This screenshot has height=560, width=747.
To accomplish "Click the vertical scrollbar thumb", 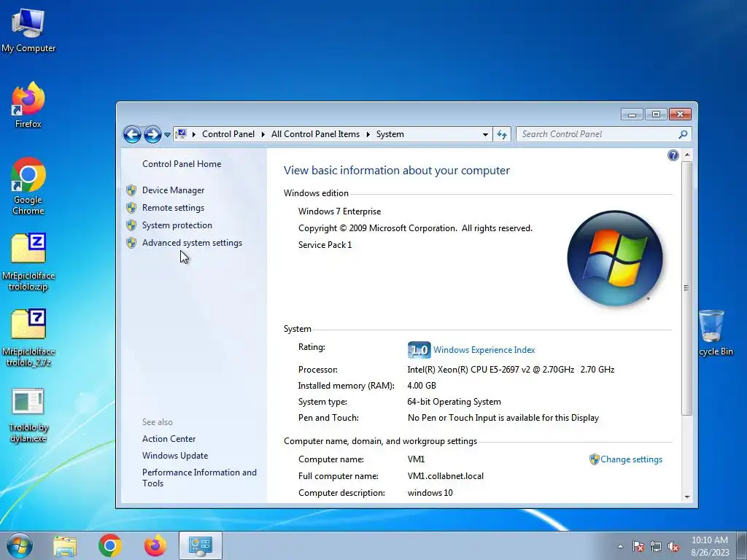I will pos(686,288).
